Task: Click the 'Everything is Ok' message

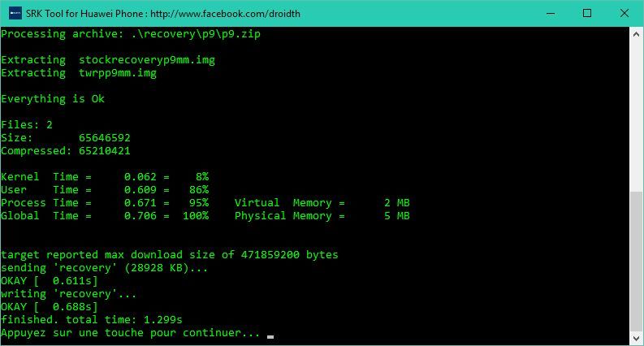Action: [x=53, y=99]
